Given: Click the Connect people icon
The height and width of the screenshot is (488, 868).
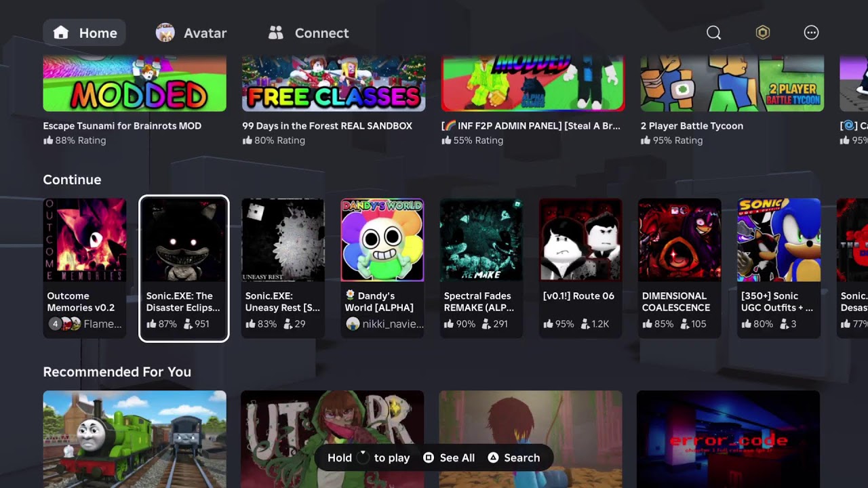Looking at the screenshot, I should [275, 33].
